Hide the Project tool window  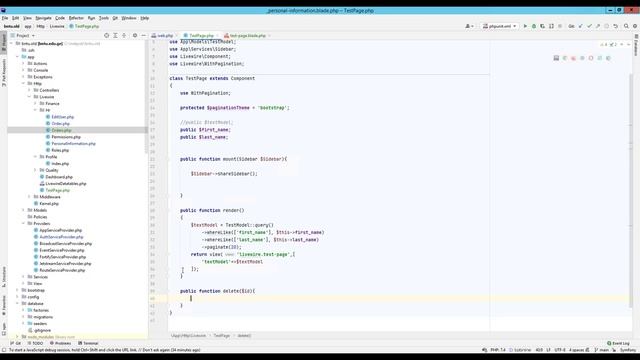click(x=143, y=36)
